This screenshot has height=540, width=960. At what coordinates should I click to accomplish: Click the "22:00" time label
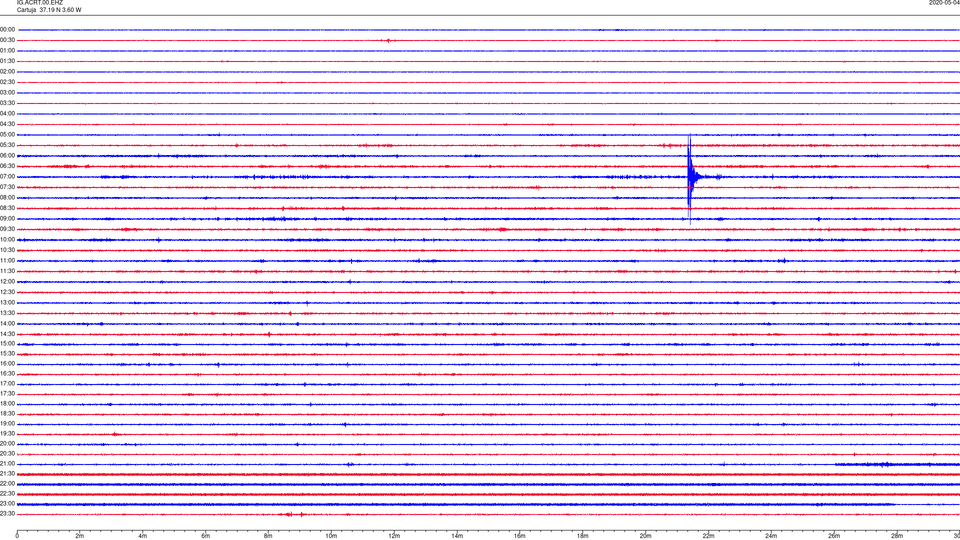click(x=7, y=484)
